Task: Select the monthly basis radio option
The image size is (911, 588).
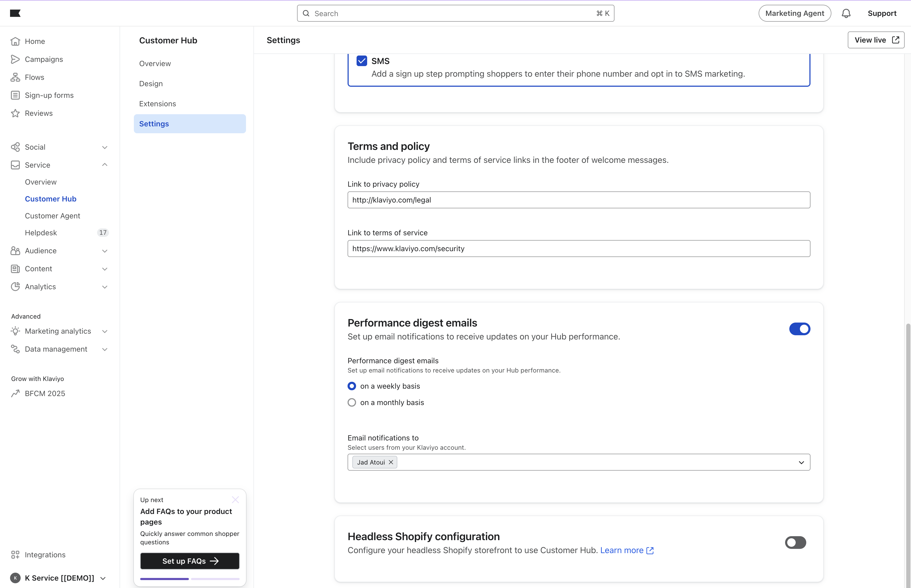Action: pos(352,402)
